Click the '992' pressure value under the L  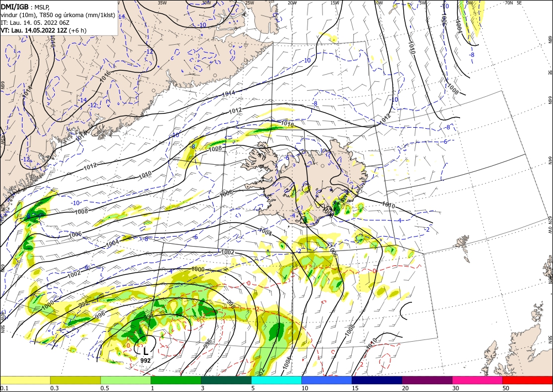coord(145,360)
